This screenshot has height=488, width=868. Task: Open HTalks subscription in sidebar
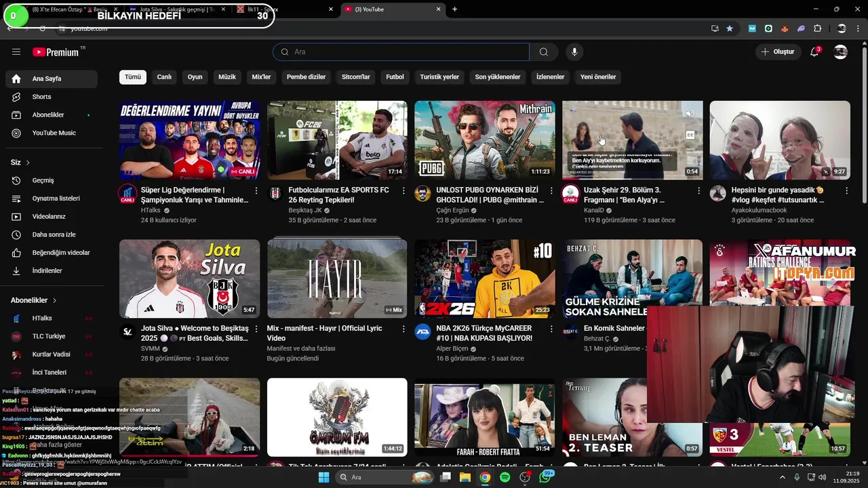click(x=52, y=318)
